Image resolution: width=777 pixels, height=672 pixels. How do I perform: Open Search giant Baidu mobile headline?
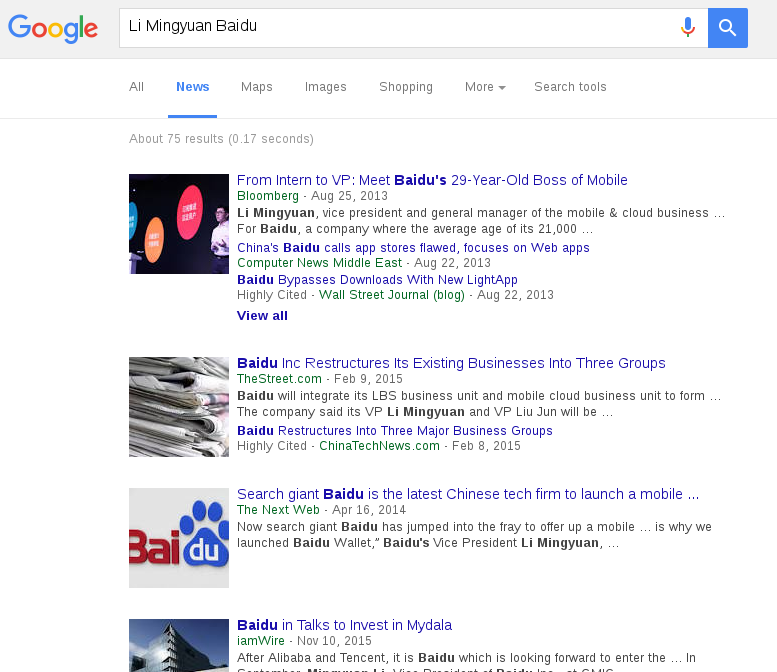point(468,494)
